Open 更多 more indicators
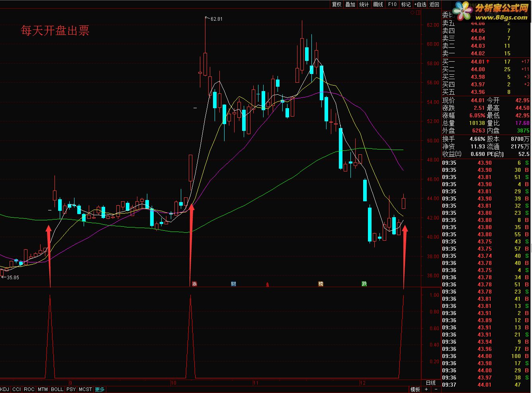The image size is (532, 393). 100,389
